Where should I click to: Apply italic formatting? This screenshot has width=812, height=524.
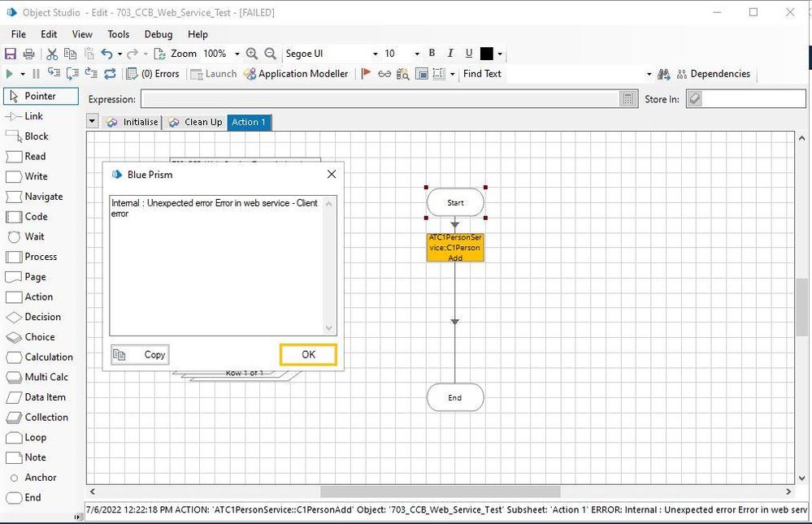[x=450, y=54]
